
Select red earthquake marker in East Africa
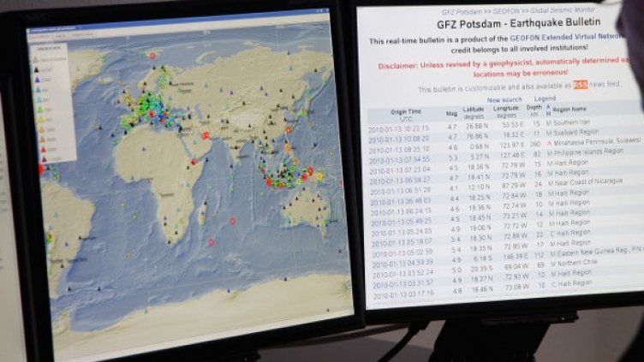click(x=194, y=162)
